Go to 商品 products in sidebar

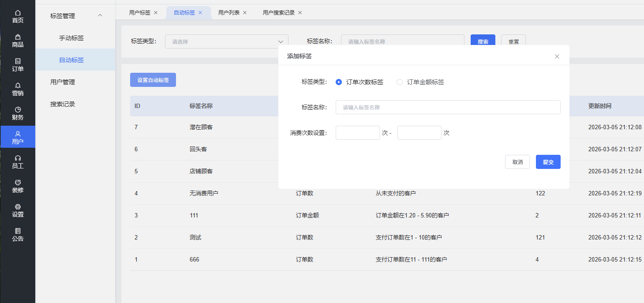tap(18, 41)
